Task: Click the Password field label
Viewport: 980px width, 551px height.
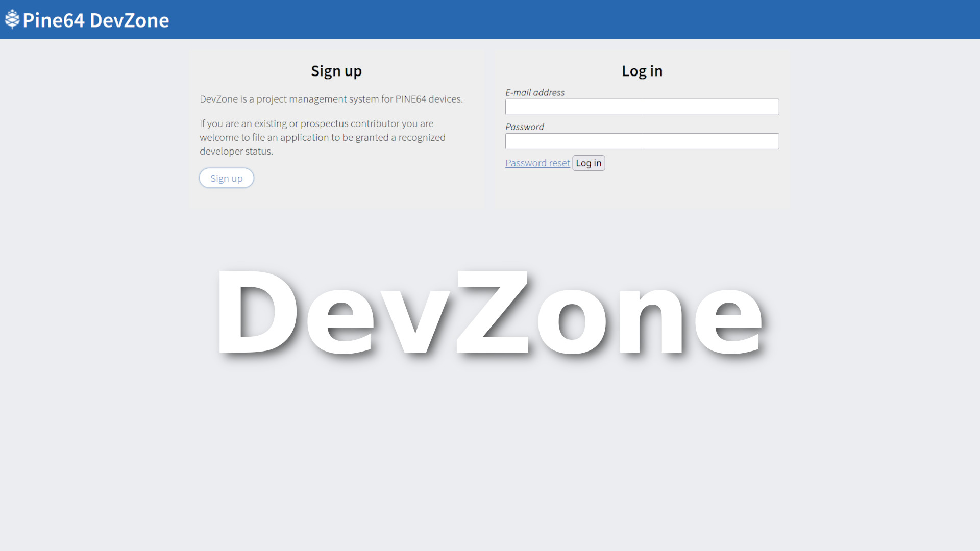Action: 524,127
